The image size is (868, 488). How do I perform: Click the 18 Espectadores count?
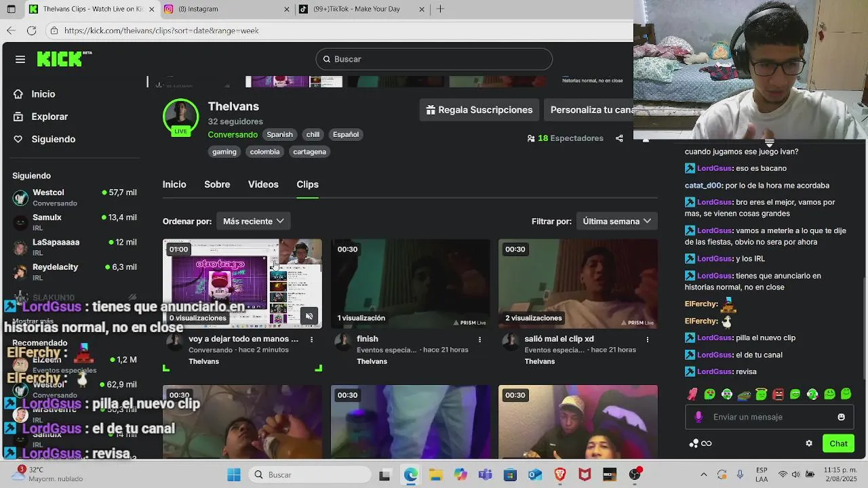pyautogui.click(x=565, y=138)
